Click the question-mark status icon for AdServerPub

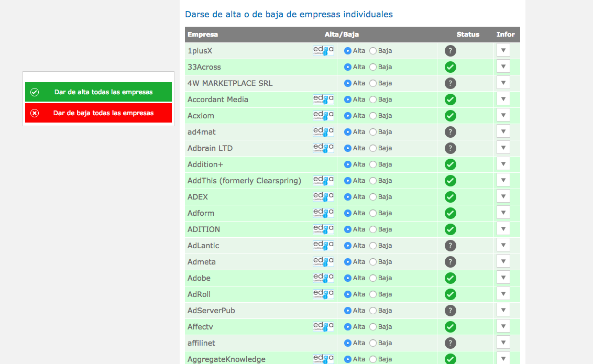click(x=450, y=311)
